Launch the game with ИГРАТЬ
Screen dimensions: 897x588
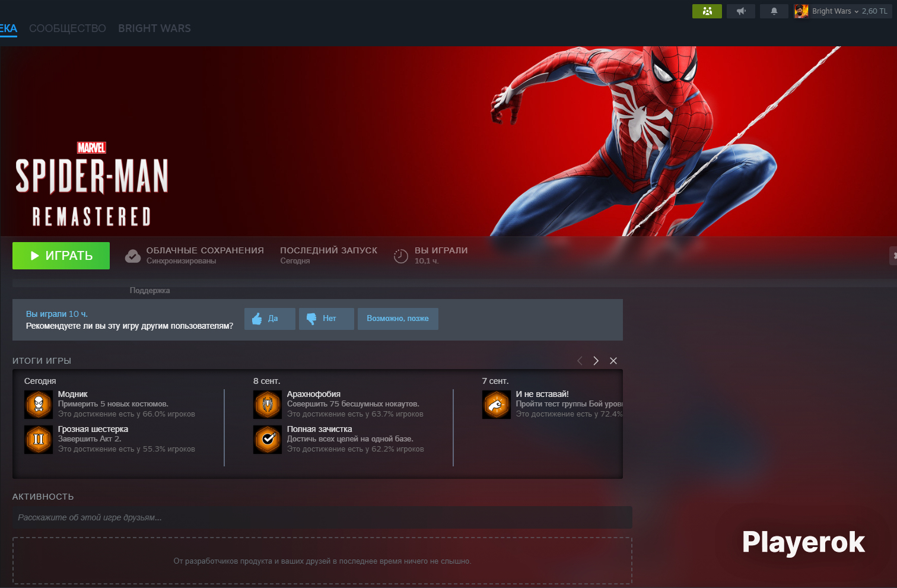click(61, 256)
